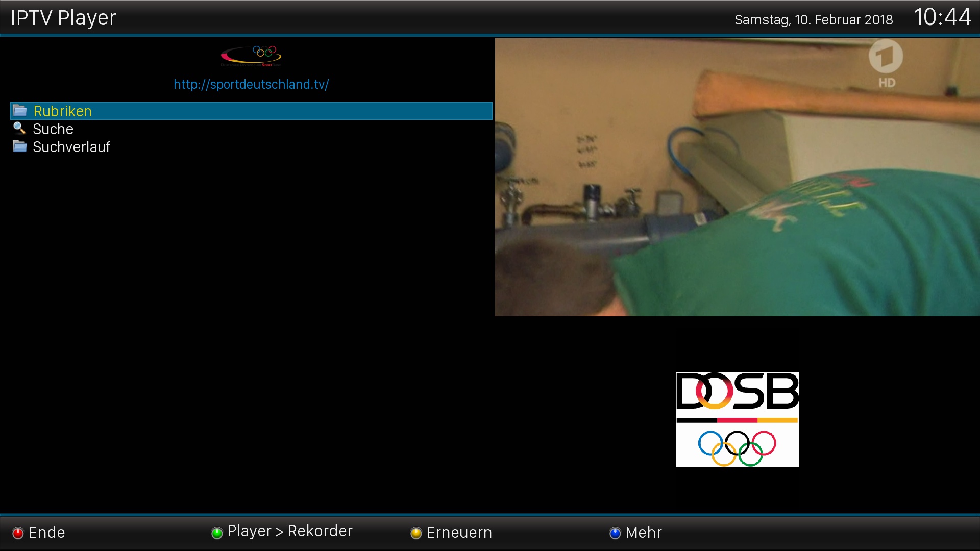Click the Ende label
The height and width of the screenshot is (551, 980).
(x=46, y=532)
